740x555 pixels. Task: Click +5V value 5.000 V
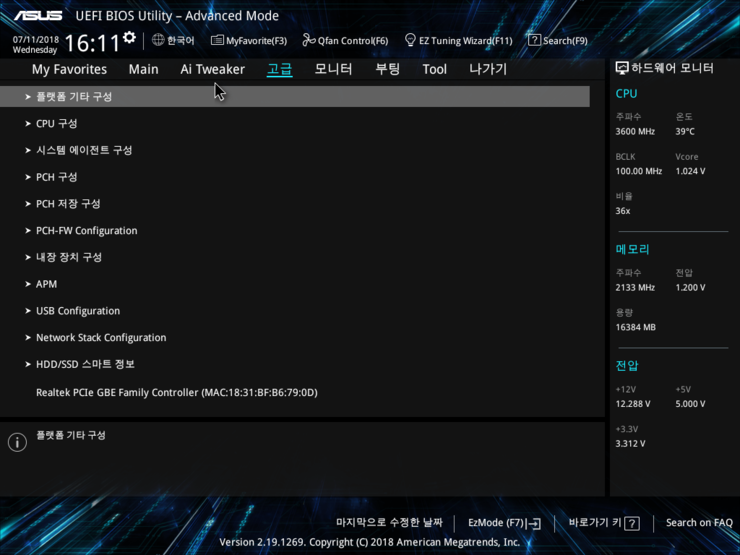(690, 404)
